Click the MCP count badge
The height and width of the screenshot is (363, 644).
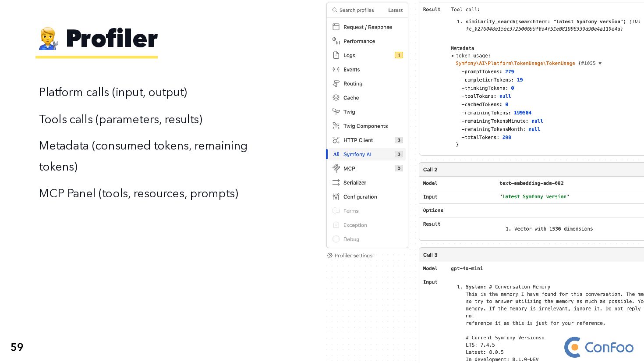399,168
